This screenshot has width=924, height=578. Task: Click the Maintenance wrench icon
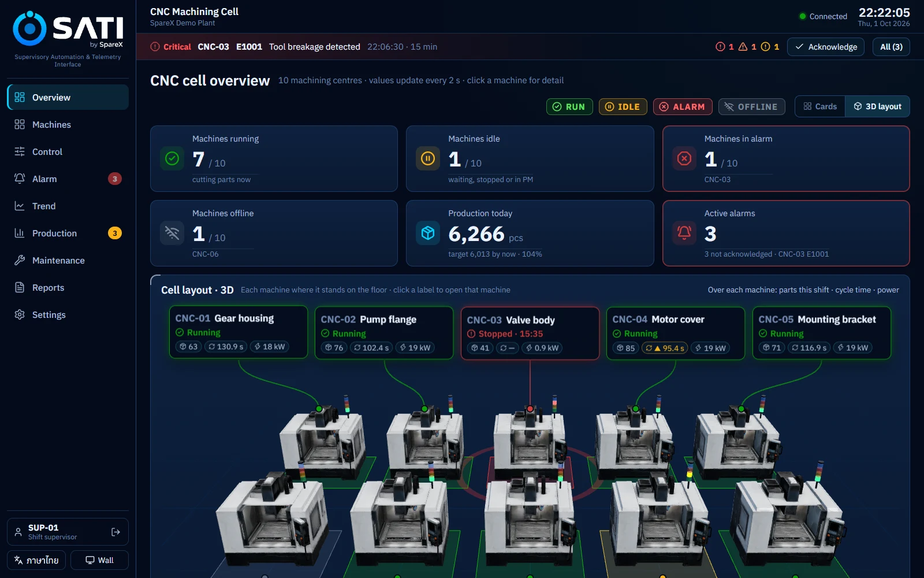click(20, 260)
